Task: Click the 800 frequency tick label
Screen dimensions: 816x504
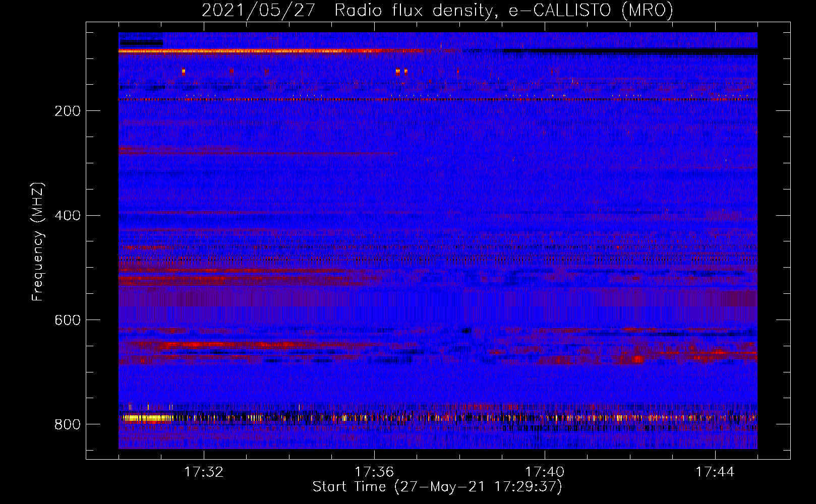Action: click(x=67, y=424)
